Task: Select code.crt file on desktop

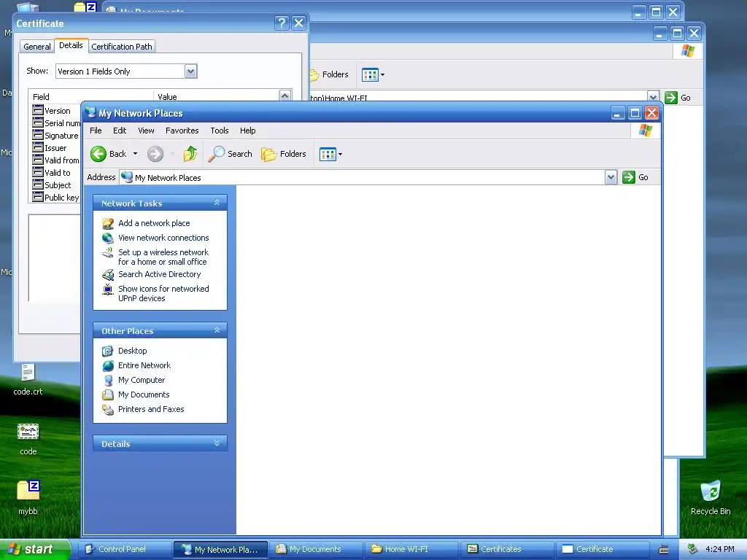Action: pyautogui.click(x=28, y=379)
